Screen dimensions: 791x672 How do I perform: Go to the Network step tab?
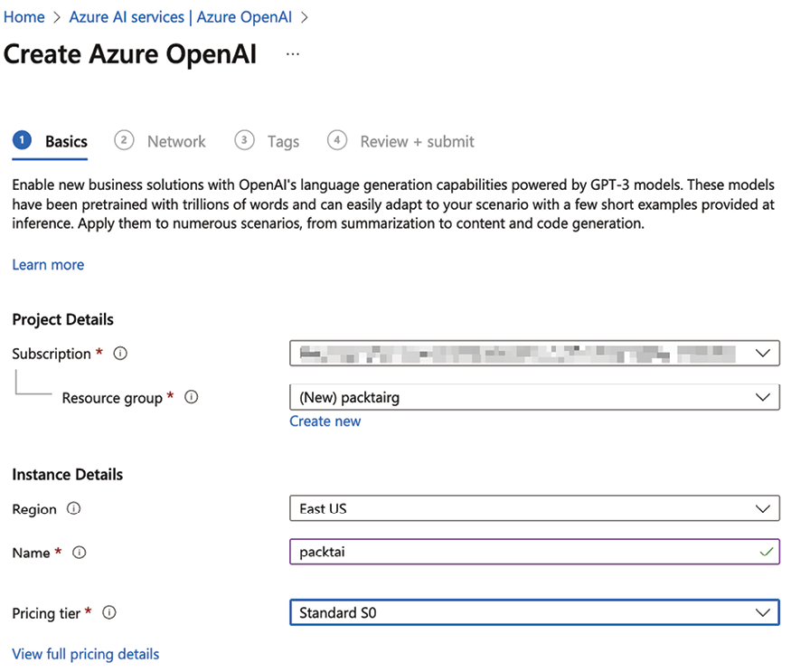pos(160,141)
